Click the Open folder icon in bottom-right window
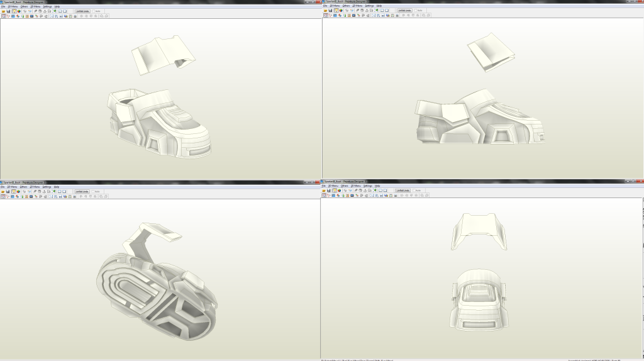The image size is (644, 361). 324,191
